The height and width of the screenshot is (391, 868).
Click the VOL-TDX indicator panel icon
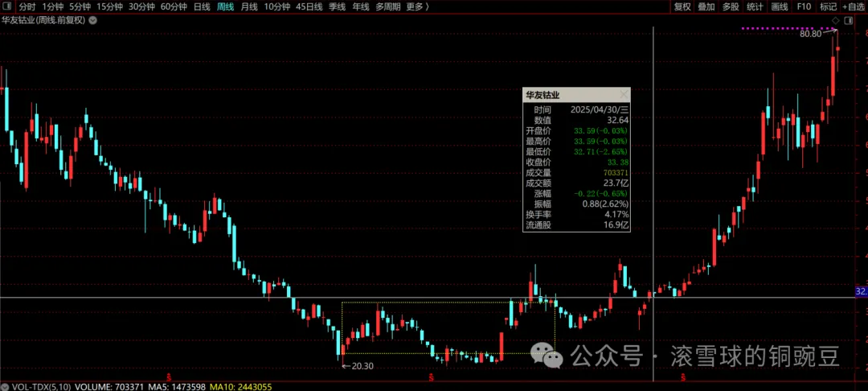coord(6,386)
